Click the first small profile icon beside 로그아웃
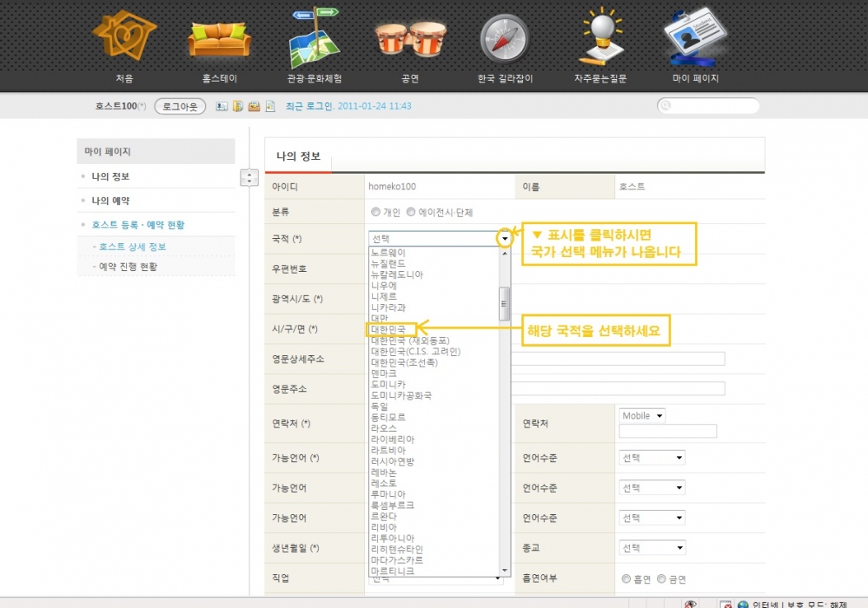868x608 pixels. pos(222,106)
